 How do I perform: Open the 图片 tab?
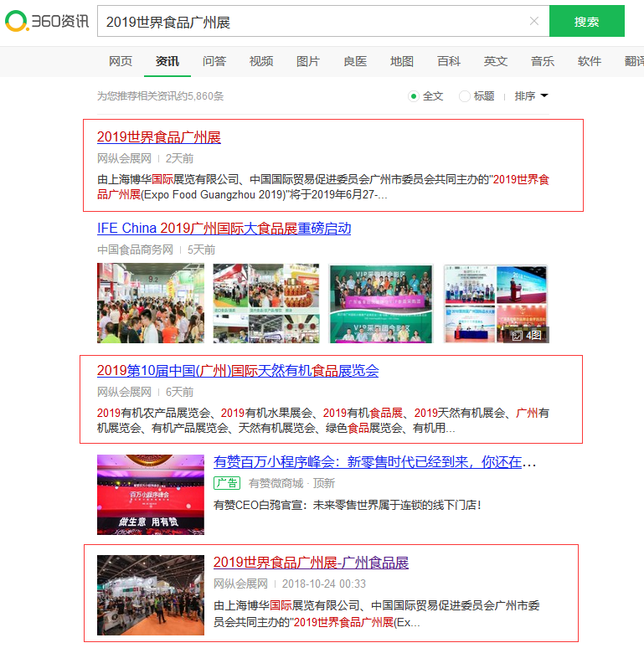coord(308,61)
